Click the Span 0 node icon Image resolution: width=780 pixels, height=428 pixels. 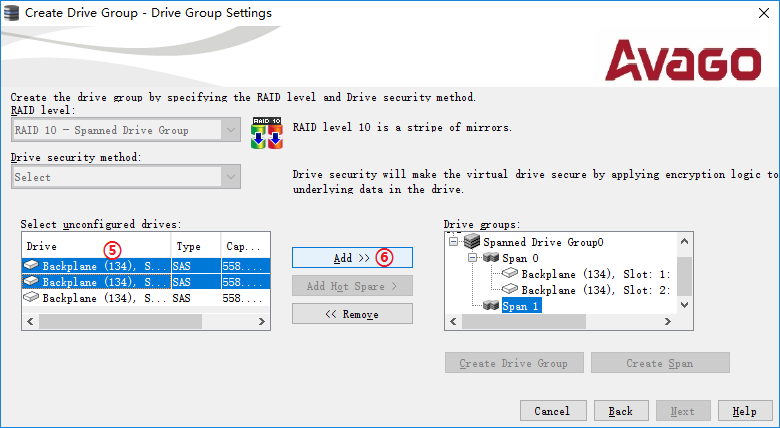pyautogui.click(x=490, y=257)
